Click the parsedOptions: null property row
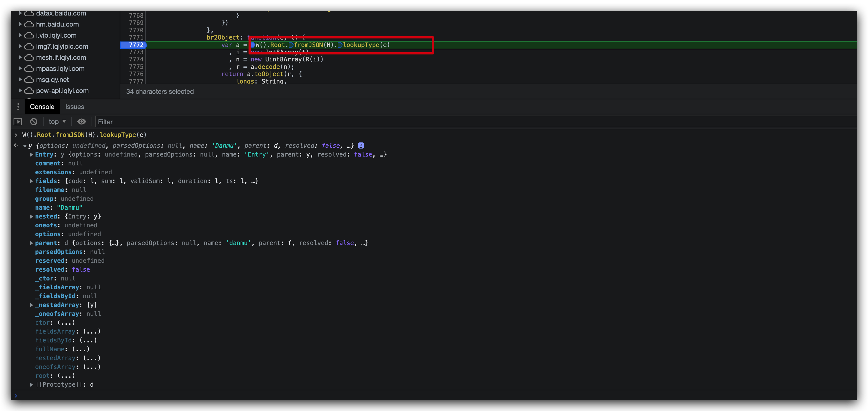The image size is (868, 411). pyautogui.click(x=70, y=252)
